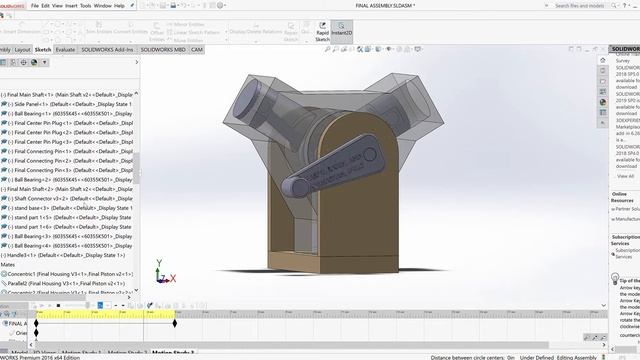Click the Repair Sketch tool
This screenshot has height=360, width=640.
point(291,32)
